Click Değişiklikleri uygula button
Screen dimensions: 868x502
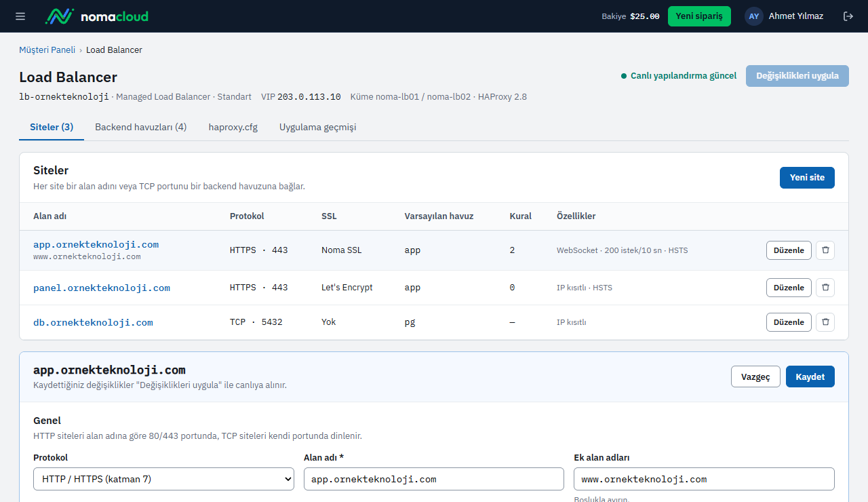[x=797, y=76]
